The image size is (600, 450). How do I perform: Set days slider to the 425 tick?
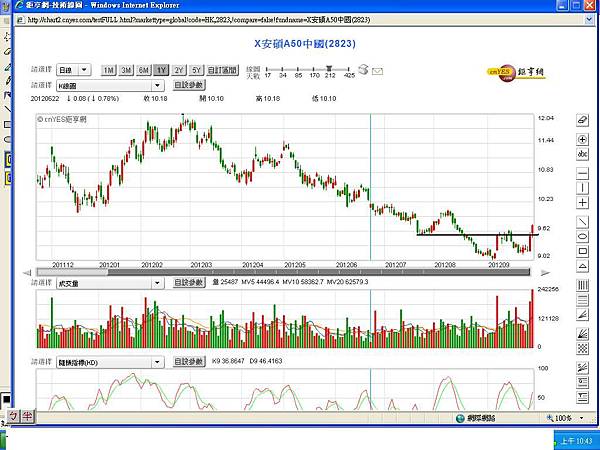[349, 70]
